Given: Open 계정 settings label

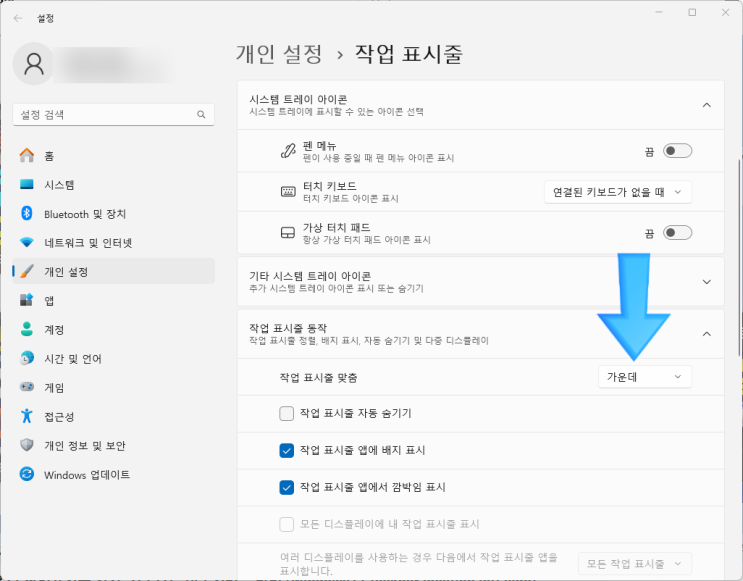Looking at the screenshot, I should 54,329.
